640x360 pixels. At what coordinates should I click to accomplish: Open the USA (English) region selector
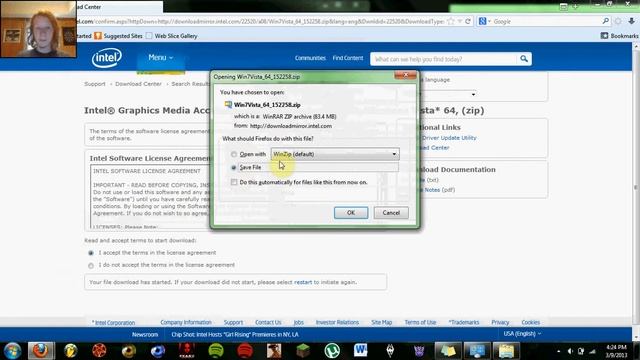tap(522, 334)
